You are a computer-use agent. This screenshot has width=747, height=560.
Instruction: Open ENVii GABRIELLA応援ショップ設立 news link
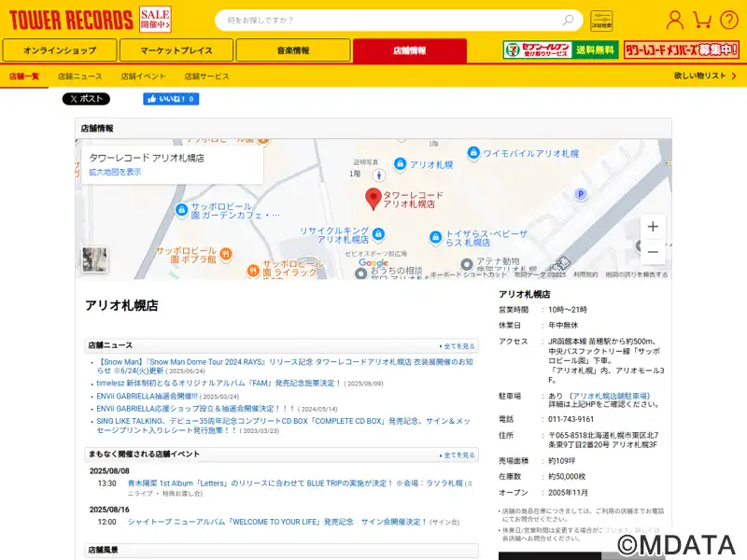coord(196,409)
